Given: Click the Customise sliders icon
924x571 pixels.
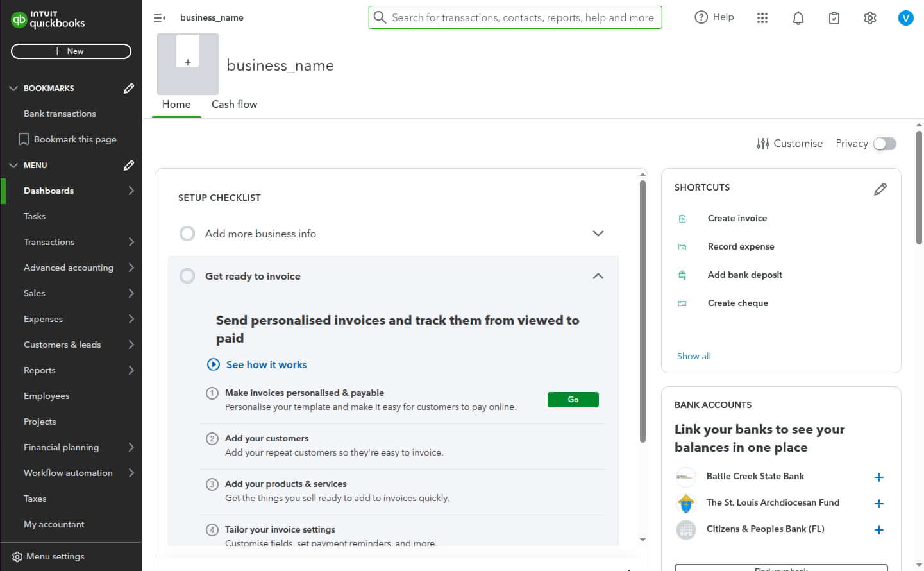Looking at the screenshot, I should (x=762, y=144).
